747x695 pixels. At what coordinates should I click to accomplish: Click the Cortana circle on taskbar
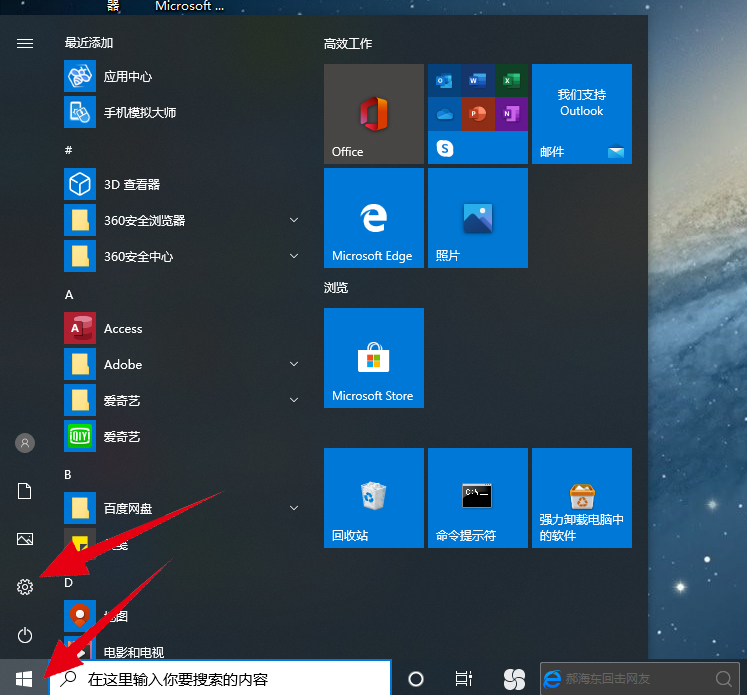click(416, 679)
